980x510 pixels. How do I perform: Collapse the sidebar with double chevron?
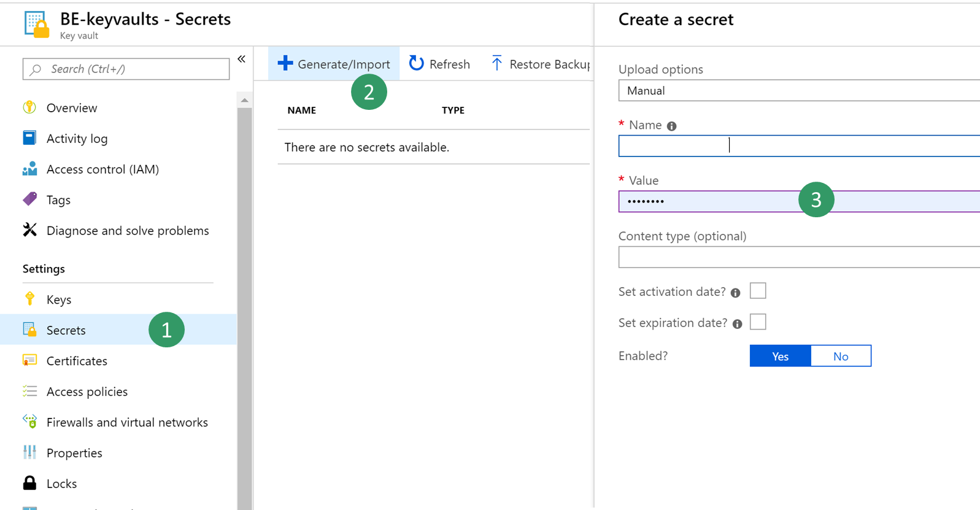click(x=242, y=60)
